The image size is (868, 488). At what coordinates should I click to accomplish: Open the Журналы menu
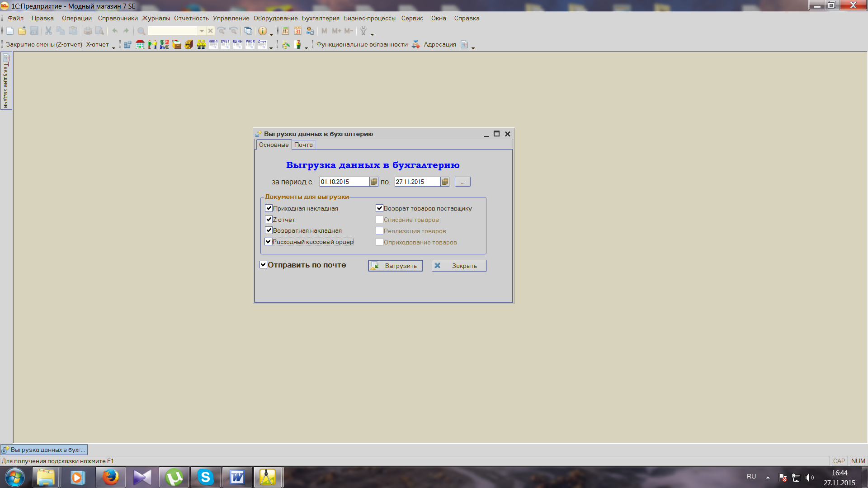[x=156, y=18]
